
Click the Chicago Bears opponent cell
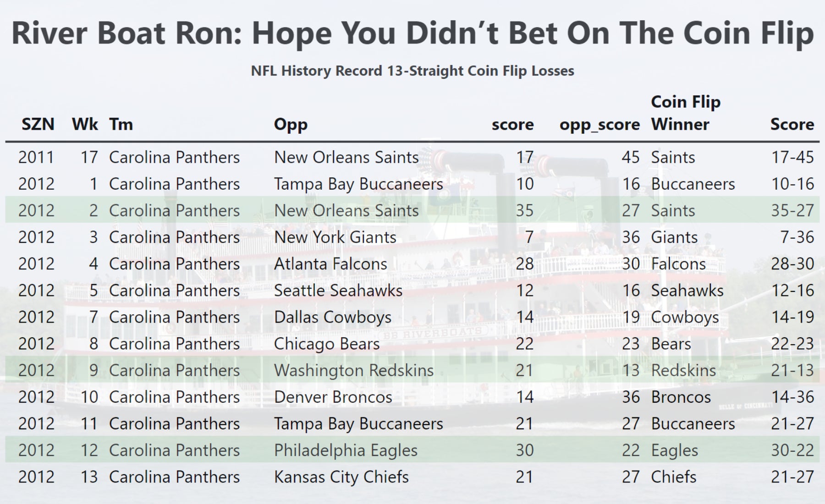click(x=327, y=344)
